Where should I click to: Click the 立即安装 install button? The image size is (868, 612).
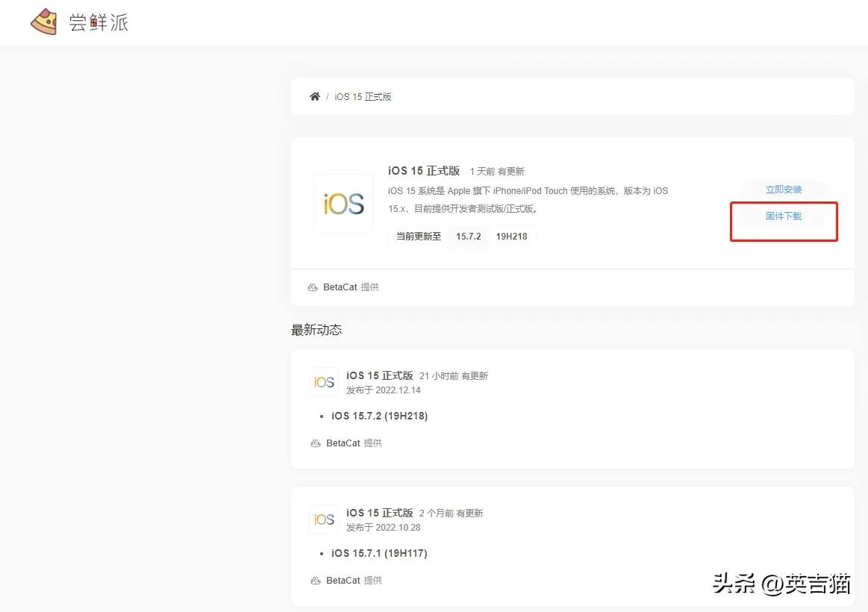(x=783, y=189)
